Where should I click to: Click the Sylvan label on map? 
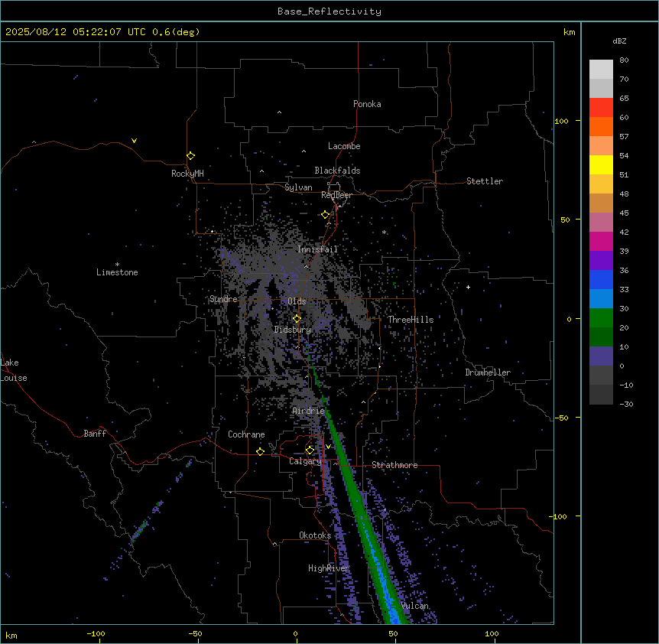298,187
